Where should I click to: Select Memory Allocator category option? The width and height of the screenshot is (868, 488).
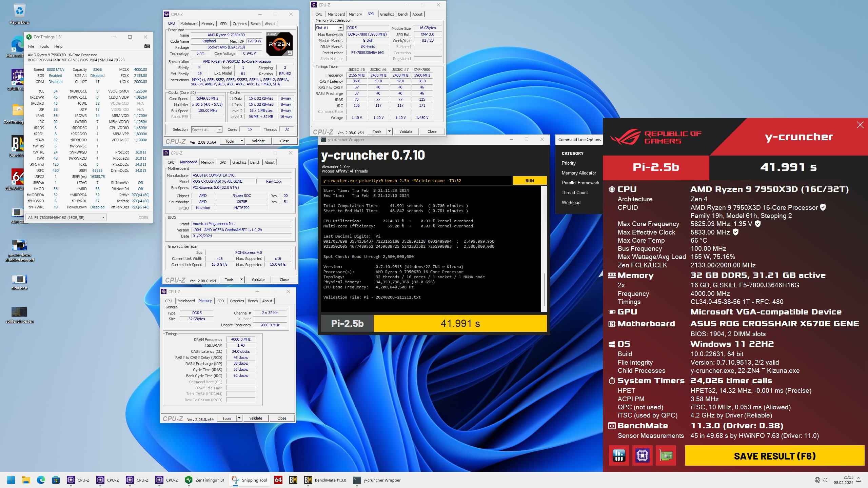point(578,173)
